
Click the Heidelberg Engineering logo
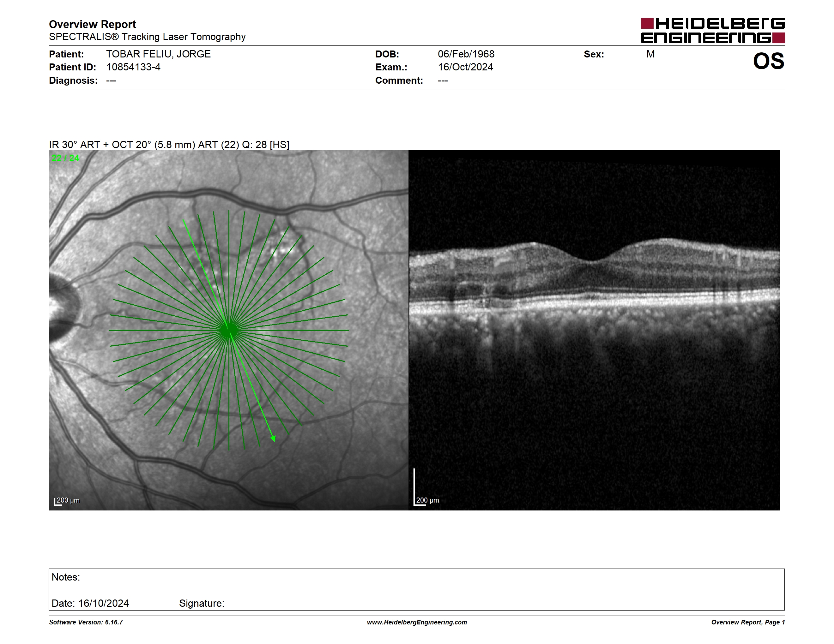click(x=713, y=31)
